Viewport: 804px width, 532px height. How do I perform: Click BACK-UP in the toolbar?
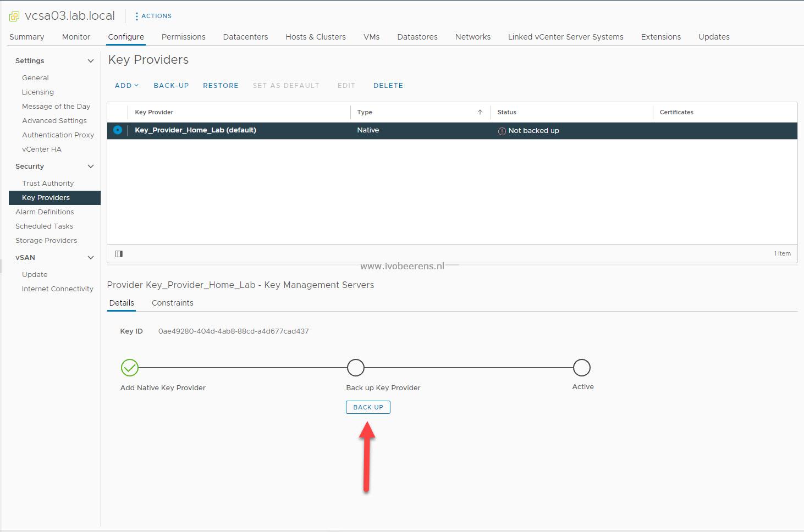pyautogui.click(x=171, y=86)
